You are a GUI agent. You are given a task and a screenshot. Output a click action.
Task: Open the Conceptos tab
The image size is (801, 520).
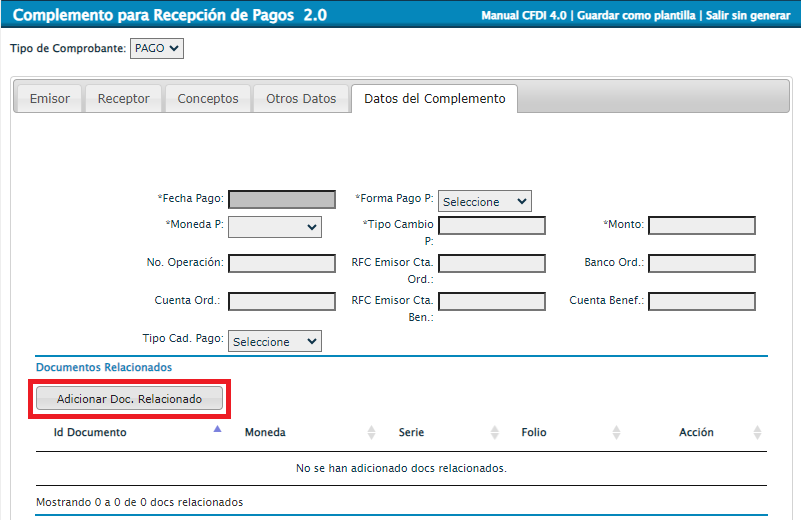pyautogui.click(x=208, y=99)
